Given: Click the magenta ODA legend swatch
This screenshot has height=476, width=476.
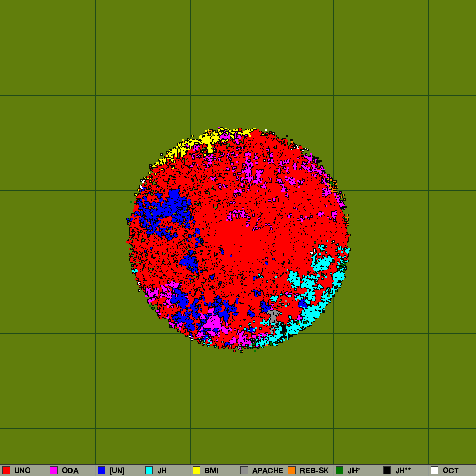Looking at the screenshot, I should pyautogui.click(x=54, y=470).
